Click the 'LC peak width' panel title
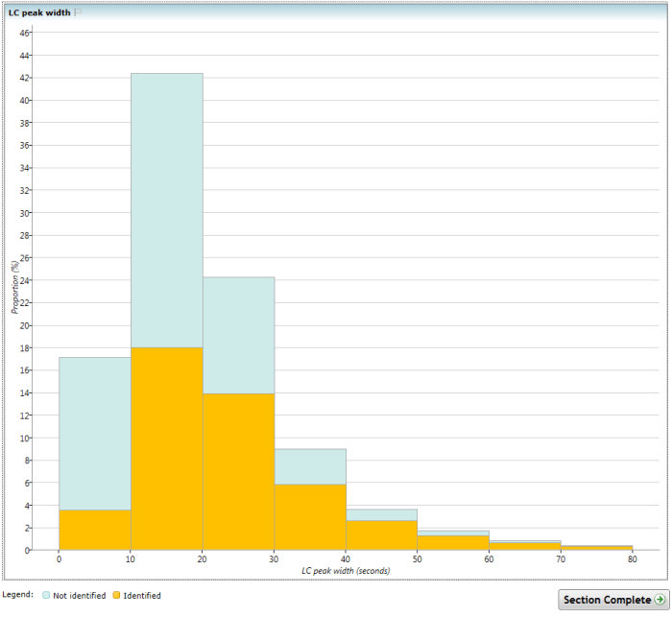 (39, 12)
